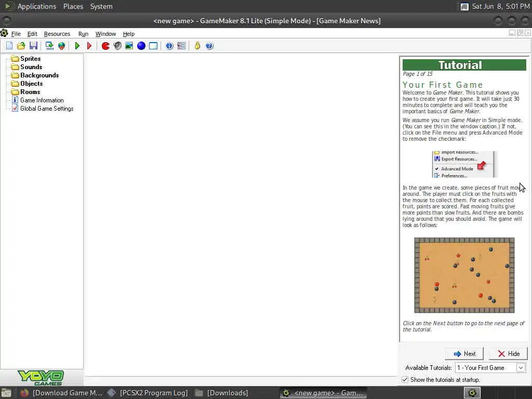Create a sound using the speaker icon
This screenshot has height=399, width=532.
pyautogui.click(x=117, y=46)
